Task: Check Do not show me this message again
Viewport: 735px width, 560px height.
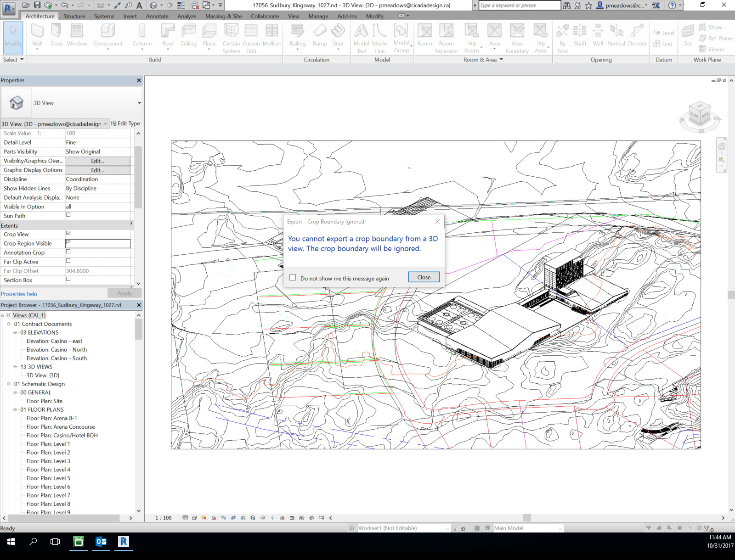Action: pyautogui.click(x=293, y=277)
